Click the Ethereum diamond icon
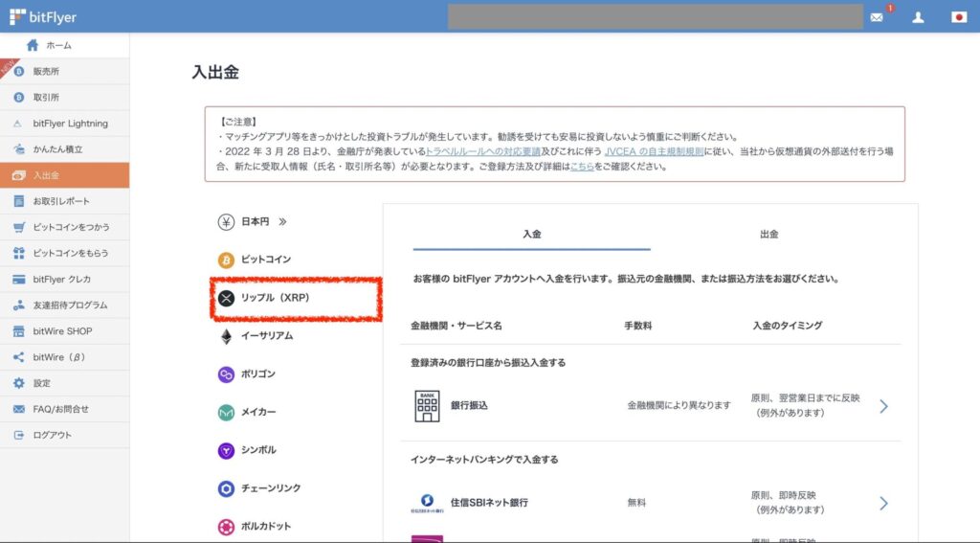The height and width of the screenshot is (543, 980). pos(226,336)
